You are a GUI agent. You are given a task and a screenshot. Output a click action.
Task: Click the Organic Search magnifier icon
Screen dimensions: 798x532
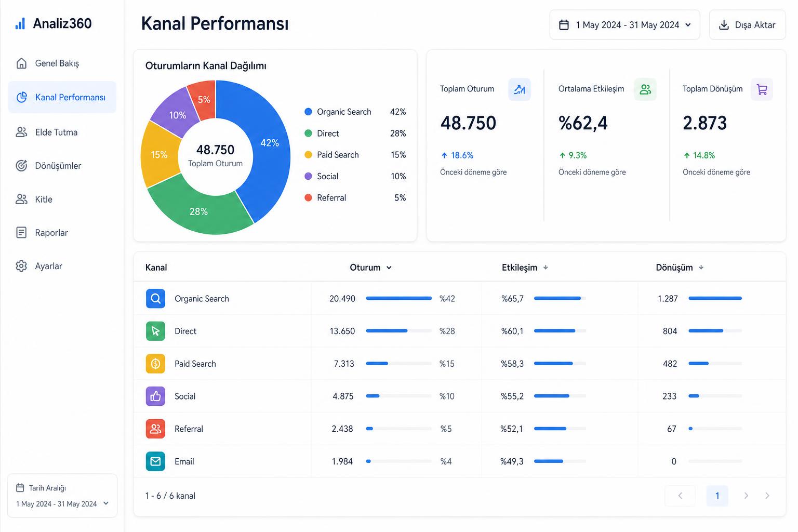[x=155, y=298]
